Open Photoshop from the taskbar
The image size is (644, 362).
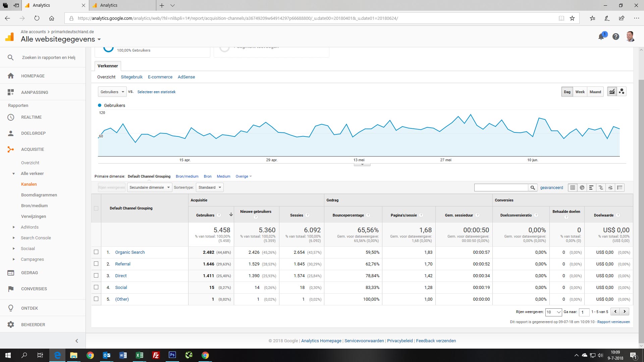(172, 355)
